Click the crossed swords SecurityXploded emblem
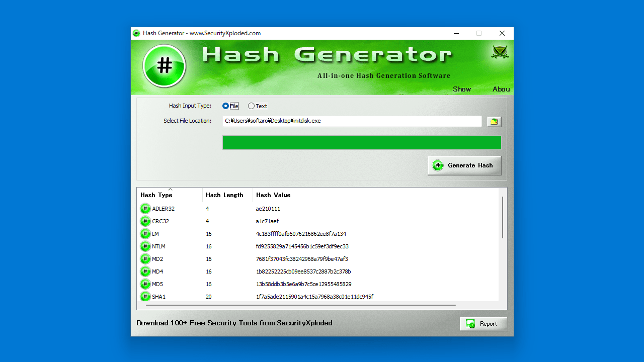This screenshot has width=644, height=362. point(500,52)
